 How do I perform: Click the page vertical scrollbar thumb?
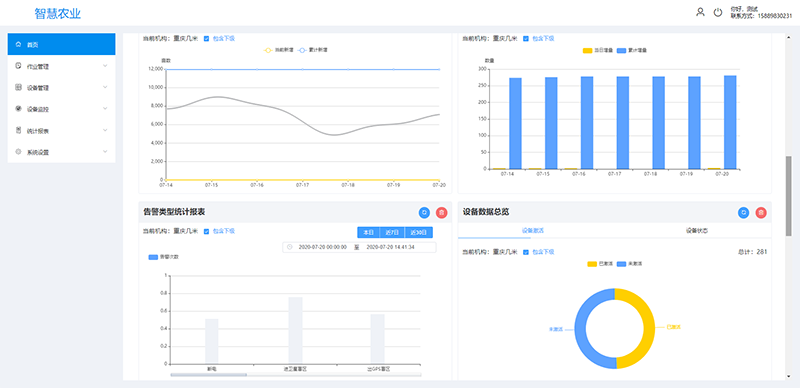789,195
